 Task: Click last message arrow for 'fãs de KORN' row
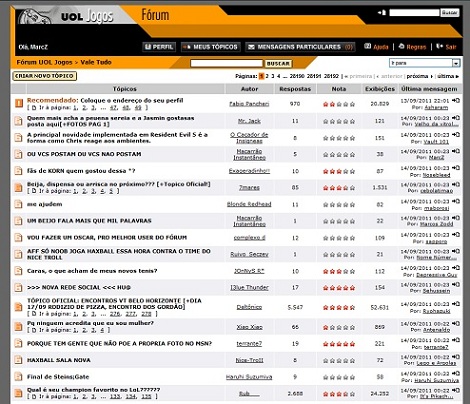point(456,168)
